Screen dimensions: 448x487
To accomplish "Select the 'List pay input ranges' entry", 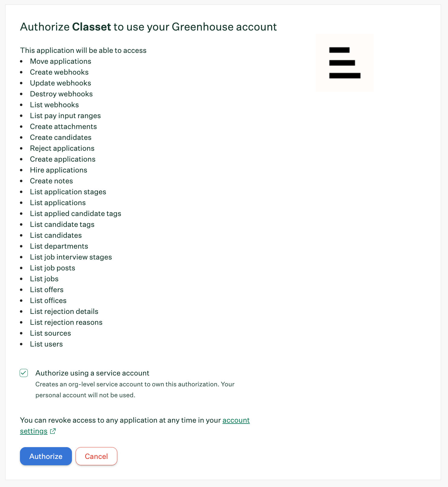I will click(65, 116).
